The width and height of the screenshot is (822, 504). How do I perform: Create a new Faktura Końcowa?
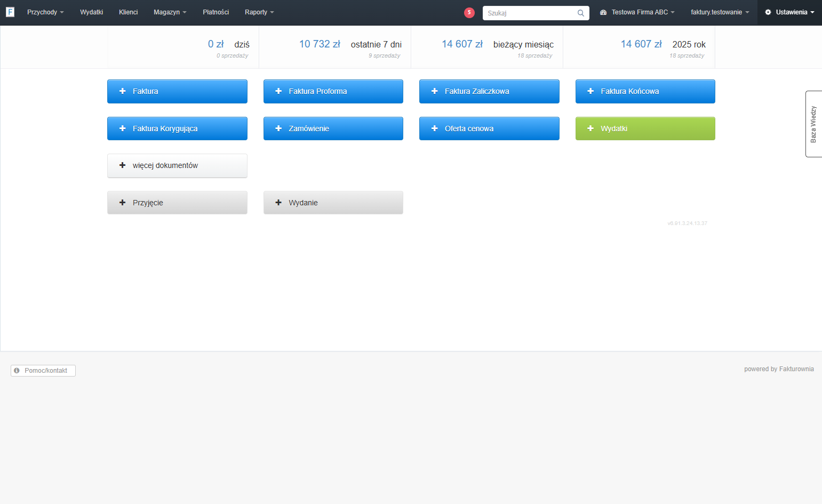point(645,91)
